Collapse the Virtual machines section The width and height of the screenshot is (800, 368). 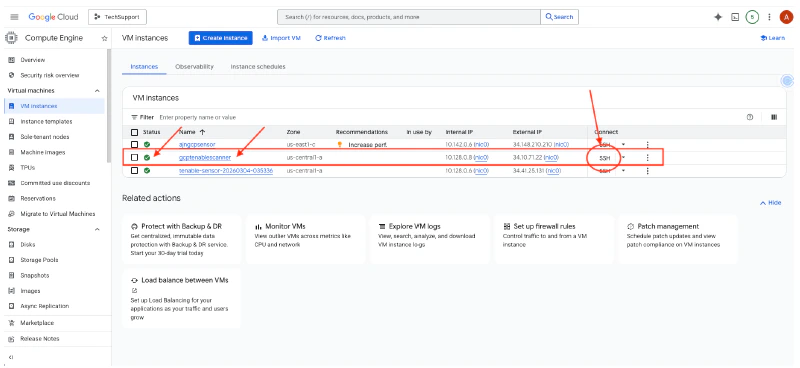(97, 91)
